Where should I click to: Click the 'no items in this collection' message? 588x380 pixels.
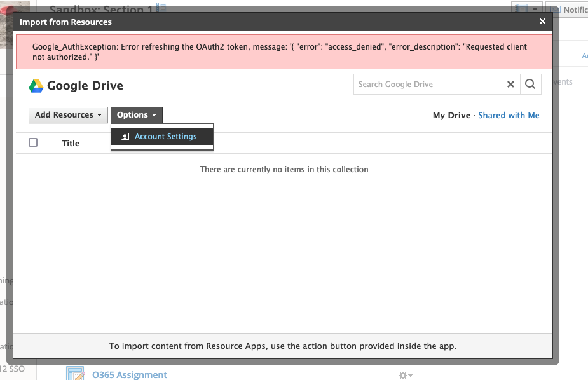(x=284, y=170)
